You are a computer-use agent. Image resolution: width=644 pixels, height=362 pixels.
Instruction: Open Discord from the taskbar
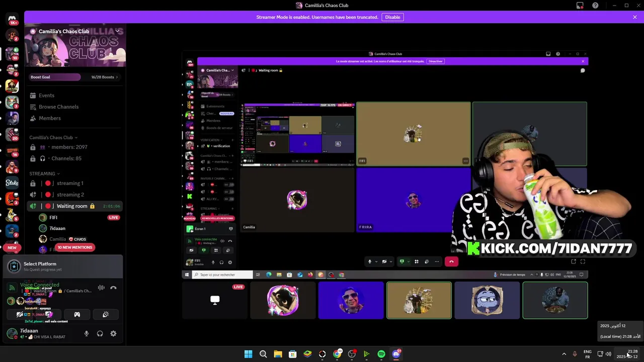396,354
